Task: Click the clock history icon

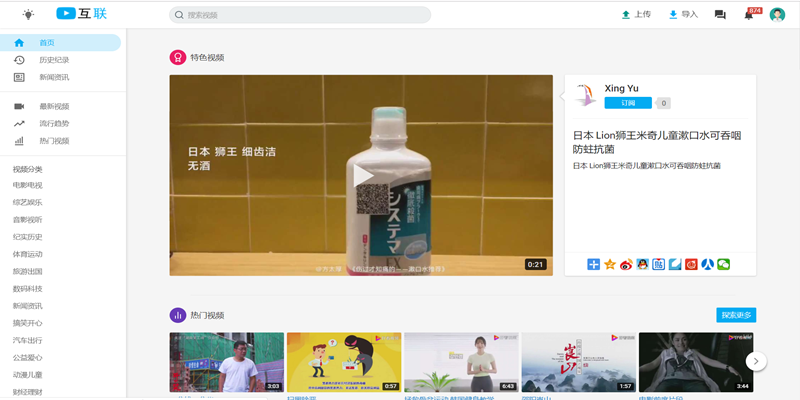Action: (x=19, y=60)
